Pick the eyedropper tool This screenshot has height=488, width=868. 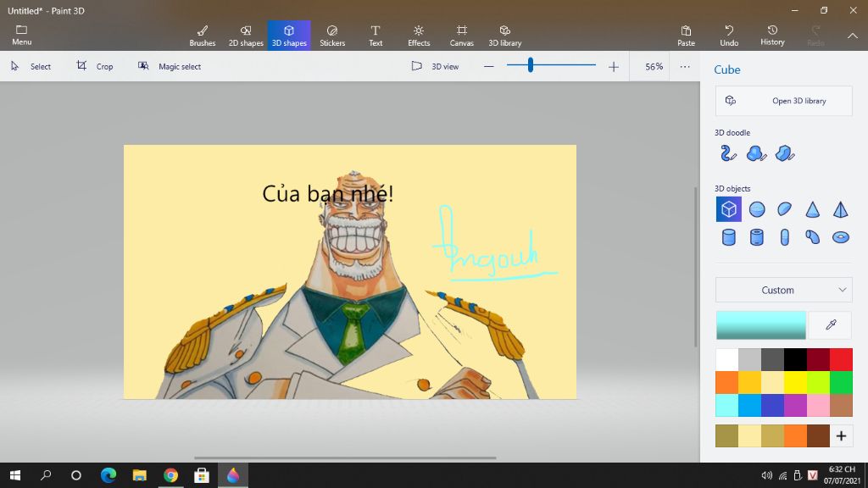[x=831, y=324]
